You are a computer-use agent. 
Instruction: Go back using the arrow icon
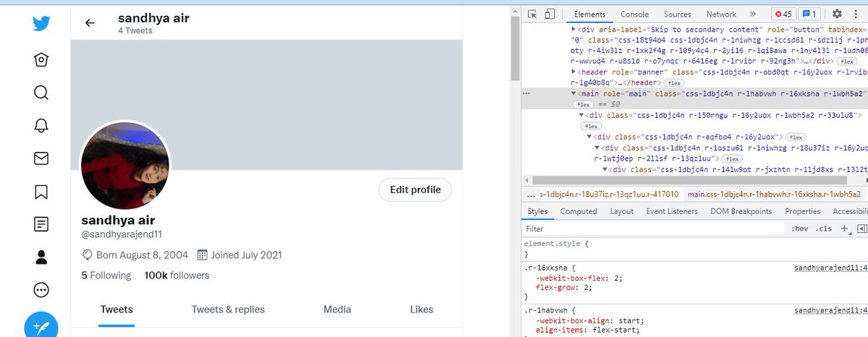coord(90,22)
